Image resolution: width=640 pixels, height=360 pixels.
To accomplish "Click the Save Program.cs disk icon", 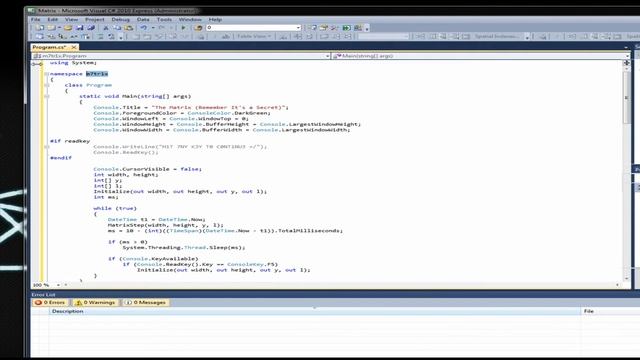I will pyautogui.click(x=80, y=28).
